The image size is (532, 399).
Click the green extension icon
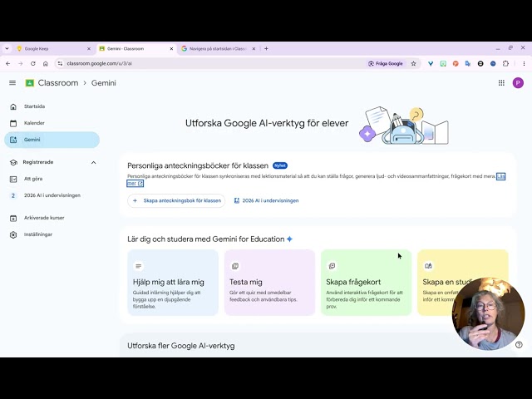(x=443, y=63)
